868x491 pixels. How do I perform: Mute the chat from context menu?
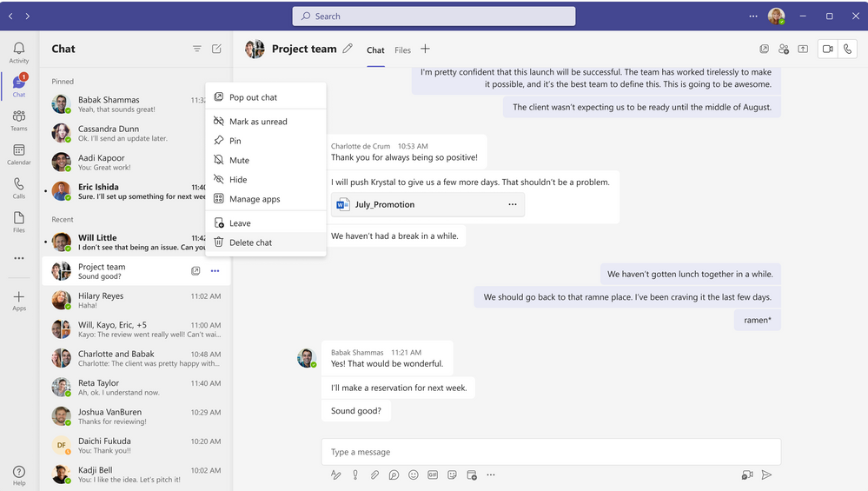pos(239,161)
